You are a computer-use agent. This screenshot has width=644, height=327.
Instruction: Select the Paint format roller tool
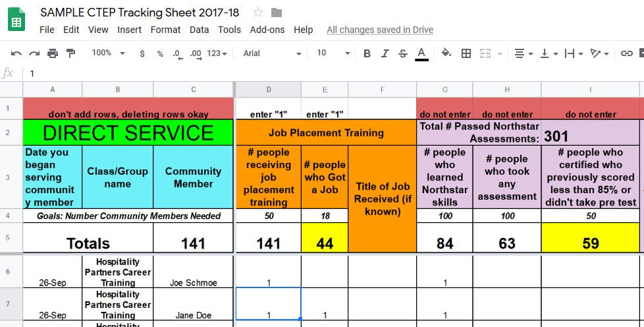click(70, 53)
